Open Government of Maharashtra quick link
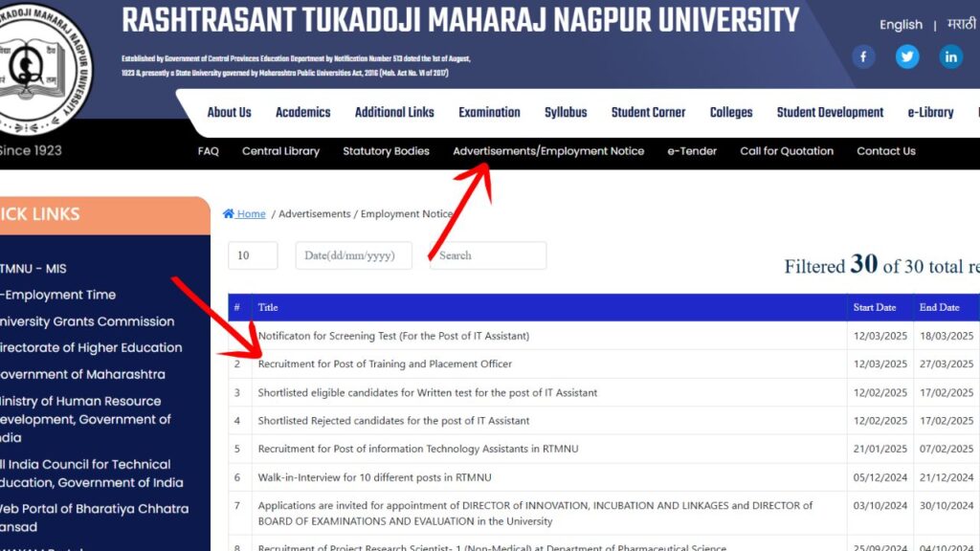This screenshot has width=980, height=551. (x=82, y=375)
